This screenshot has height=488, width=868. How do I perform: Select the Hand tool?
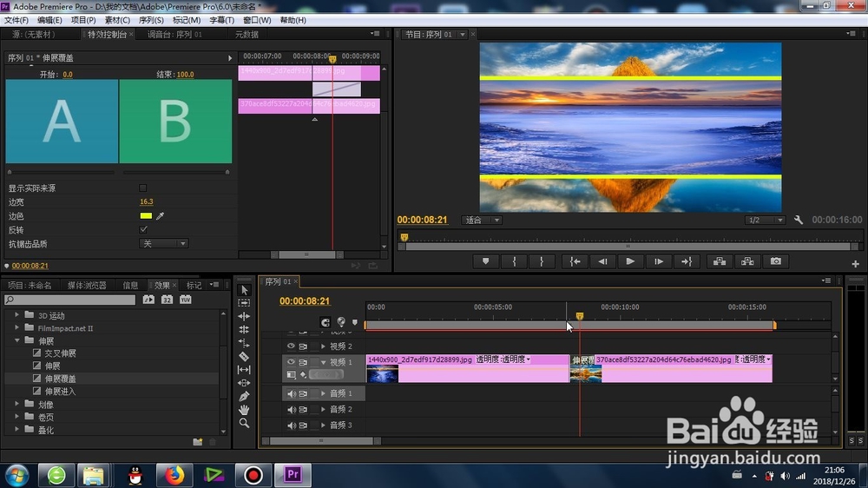click(244, 410)
